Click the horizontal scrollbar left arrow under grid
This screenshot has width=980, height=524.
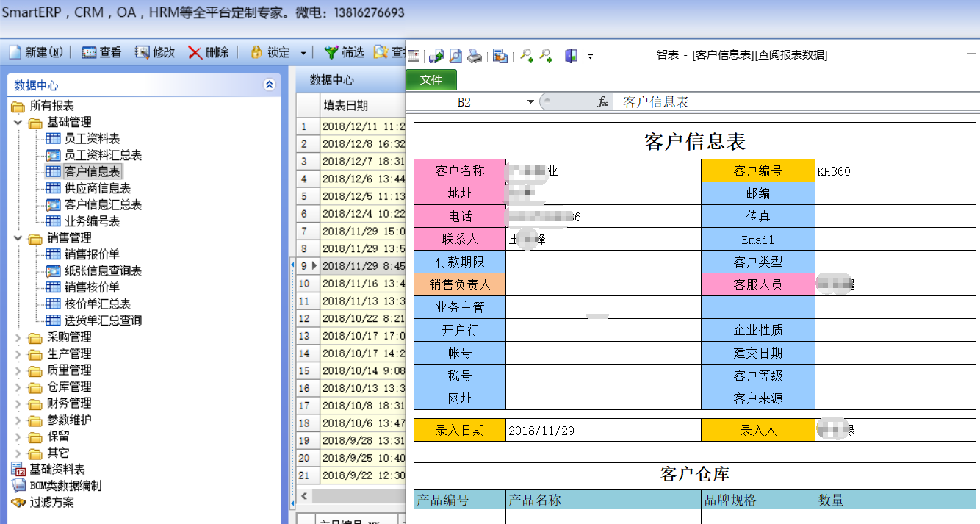click(x=303, y=496)
